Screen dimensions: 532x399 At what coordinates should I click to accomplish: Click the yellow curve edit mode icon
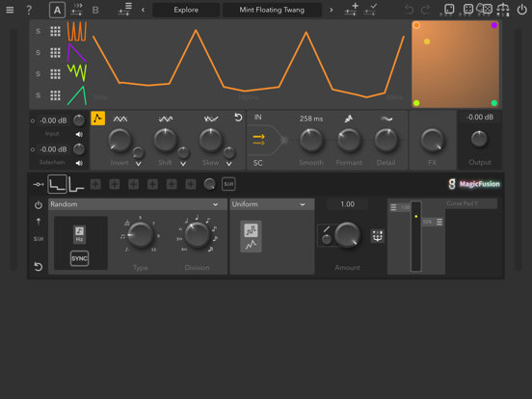tap(97, 119)
